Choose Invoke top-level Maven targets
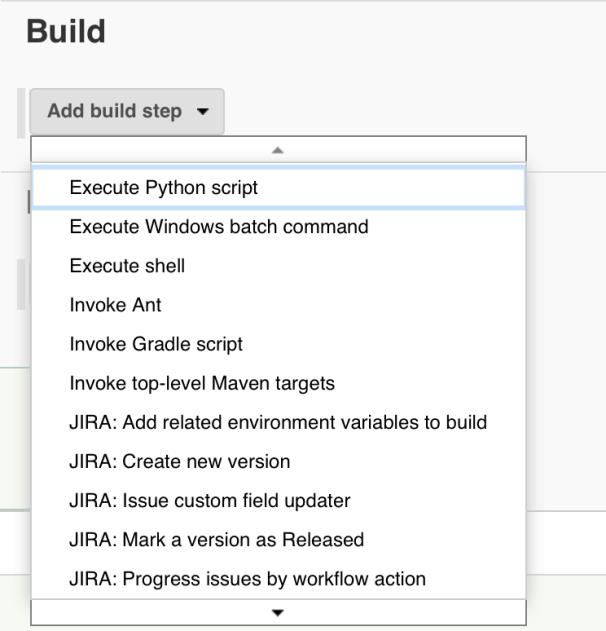Image resolution: width=606 pixels, height=631 pixels. (x=278, y=384)
